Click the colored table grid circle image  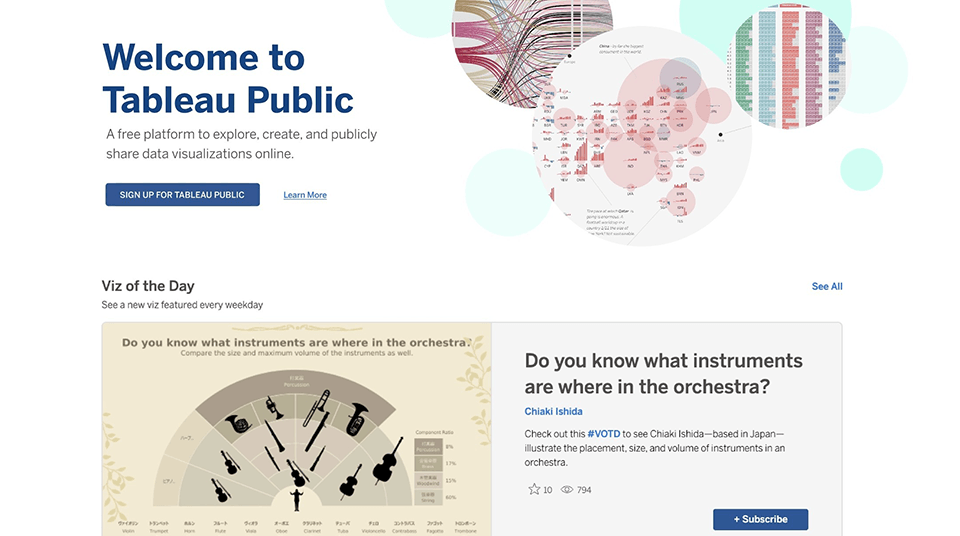790,65
